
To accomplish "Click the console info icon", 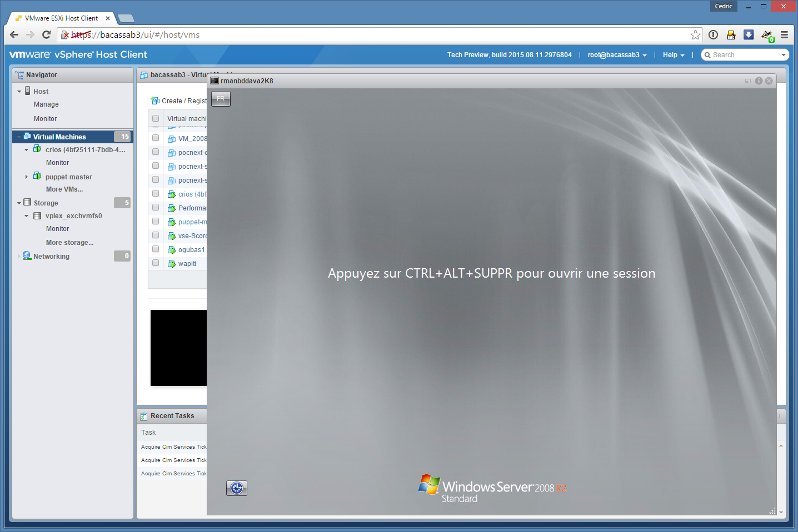I will [759, 81].
